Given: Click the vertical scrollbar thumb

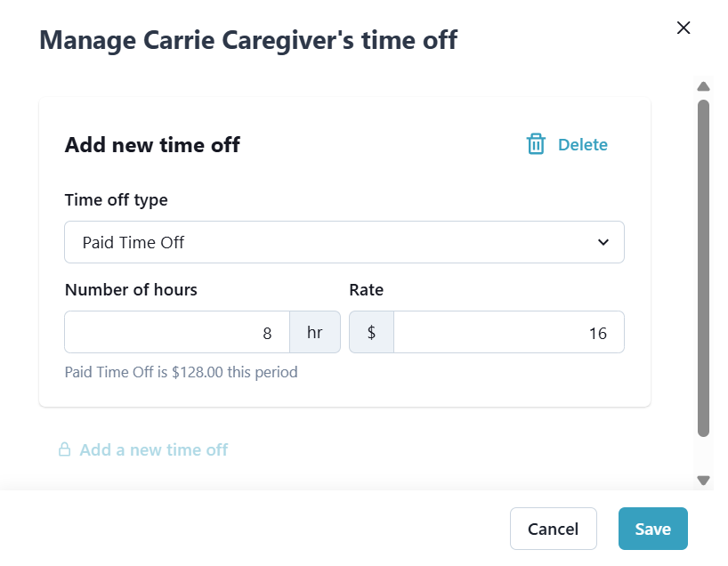Looking at the screenshot, I should click(x=703, y=267).
